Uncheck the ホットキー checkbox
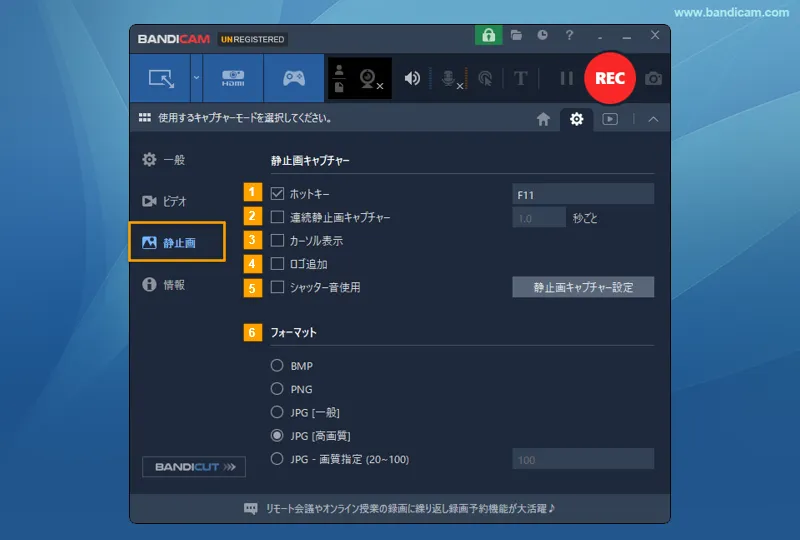Screen dimensions: 800x540 point(277,193)
